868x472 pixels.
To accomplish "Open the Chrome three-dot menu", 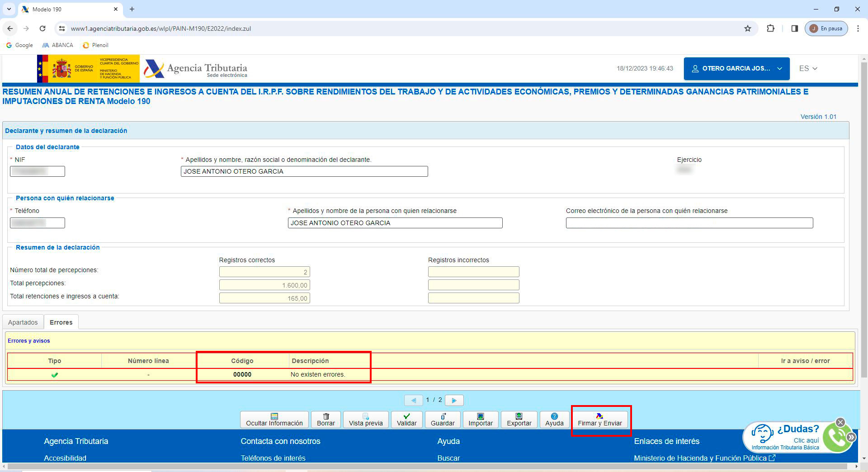I will [858, 28].
